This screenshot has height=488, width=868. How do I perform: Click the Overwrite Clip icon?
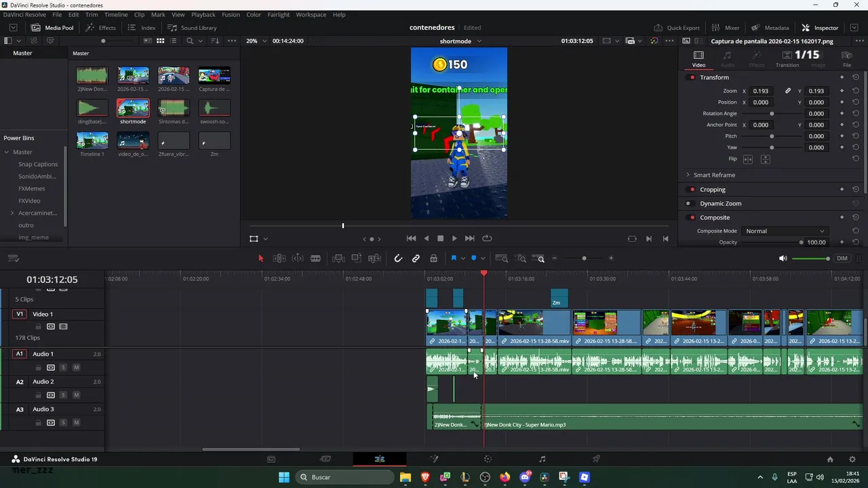tap(356, 258)
